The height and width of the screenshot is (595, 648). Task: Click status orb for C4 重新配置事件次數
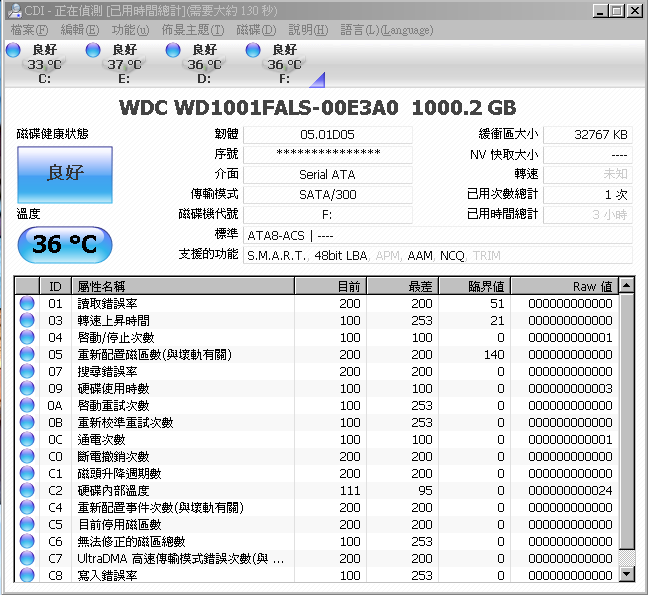coord(27,507)
